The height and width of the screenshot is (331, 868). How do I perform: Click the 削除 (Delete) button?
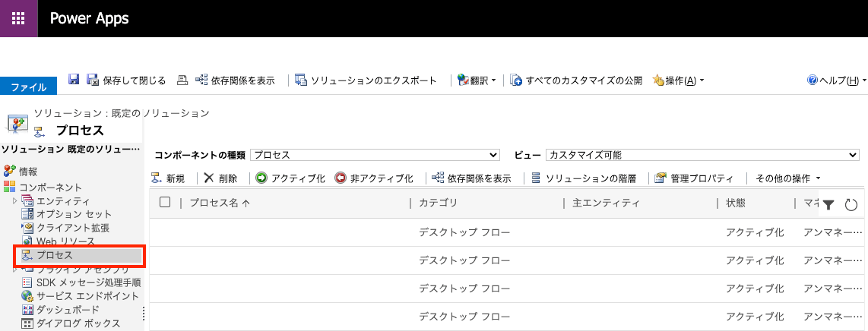click(x=220, y=178)
